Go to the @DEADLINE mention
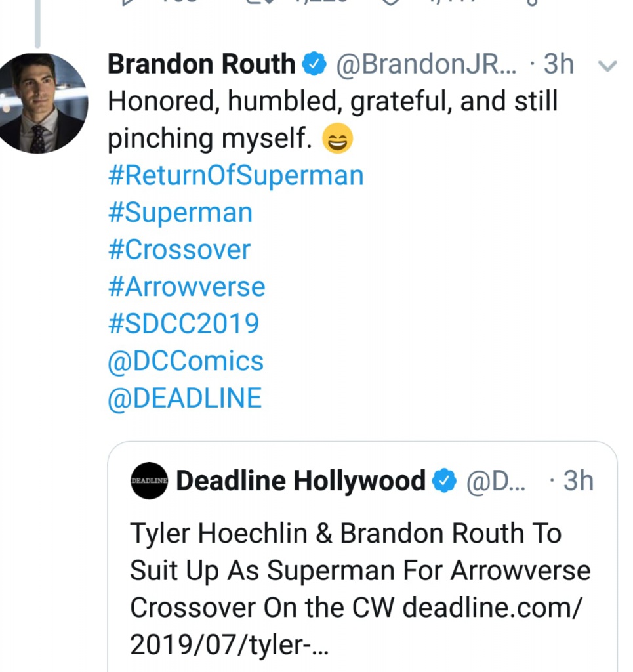 184,398
